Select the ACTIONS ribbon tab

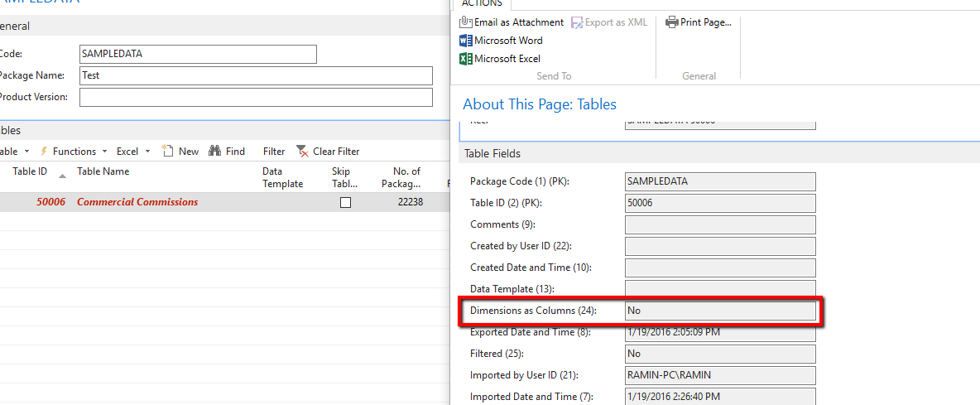click(x=483, y=4)
